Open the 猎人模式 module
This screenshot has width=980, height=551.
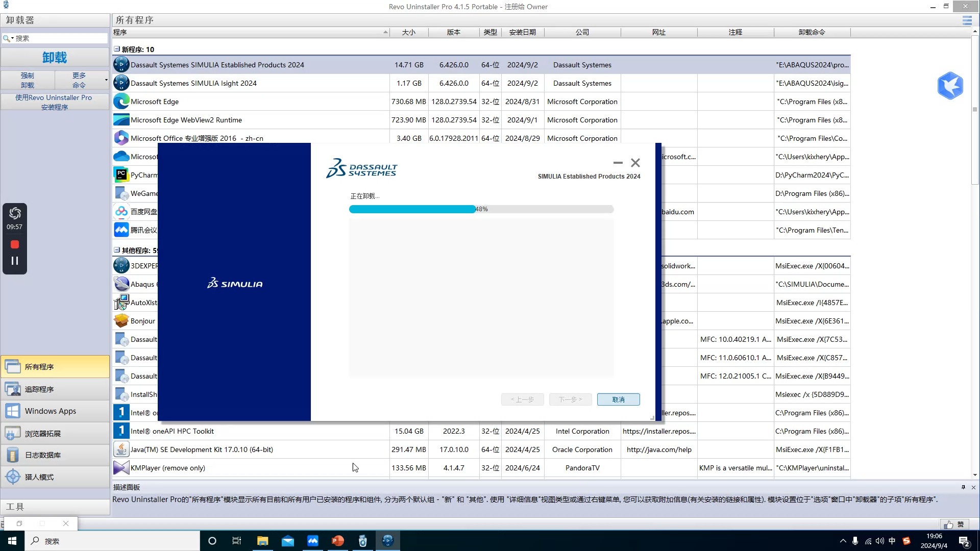tap(55, 477)
